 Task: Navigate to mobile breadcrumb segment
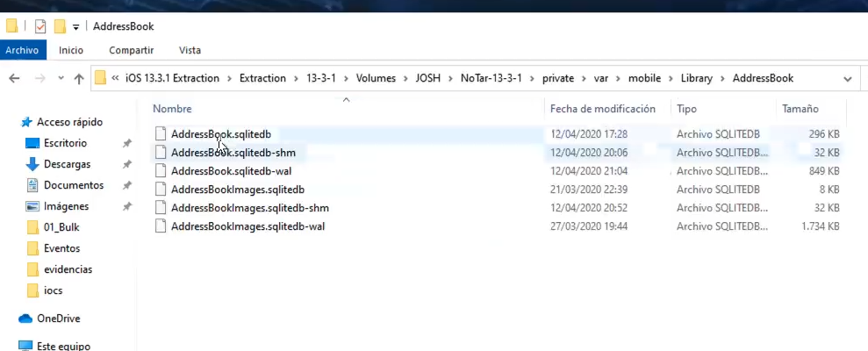644,78
